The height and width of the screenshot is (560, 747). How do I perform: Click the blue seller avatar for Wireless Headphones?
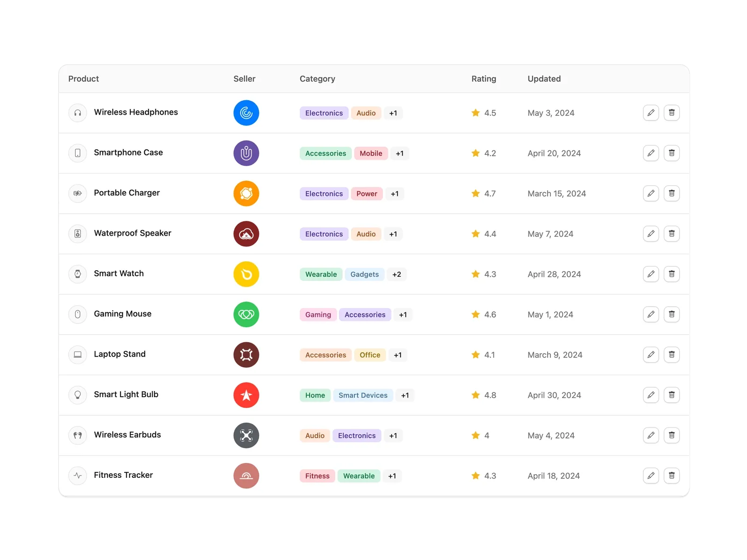click(246, 113)
